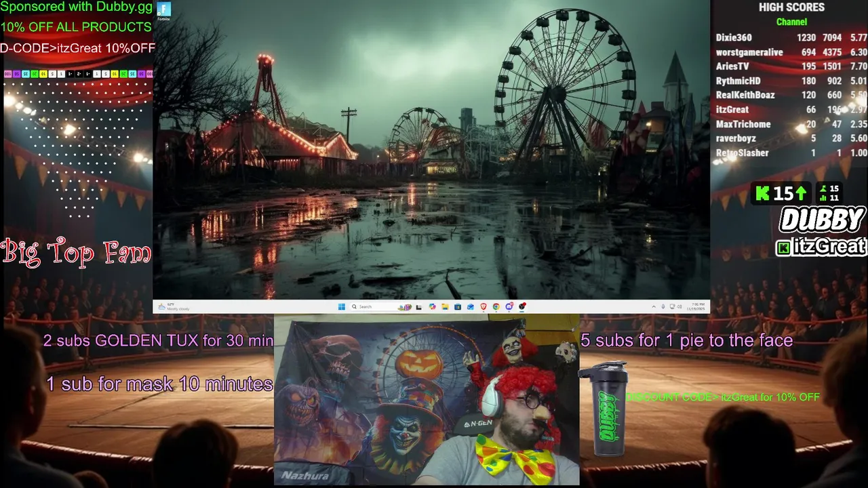Click the raverboyz high score row
Screen dimensions: 868x488
(x=791, y=138)
